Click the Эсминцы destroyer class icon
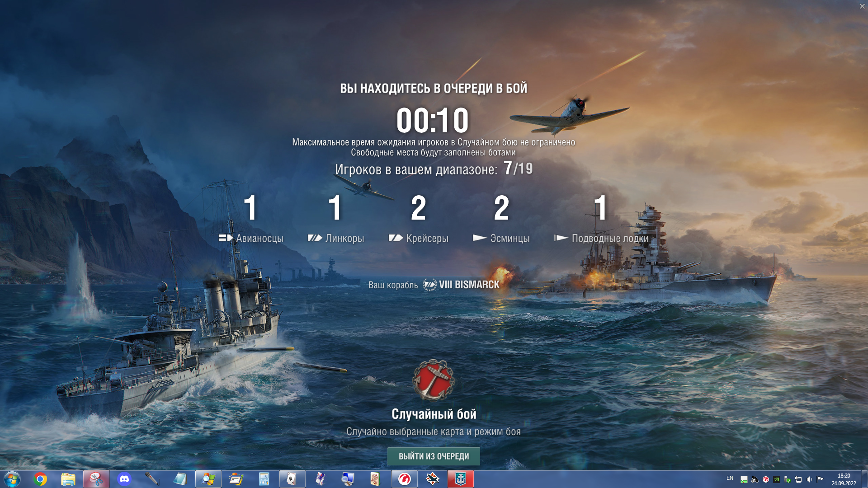This screenshot has height=488, width=868. pos(480,238)
